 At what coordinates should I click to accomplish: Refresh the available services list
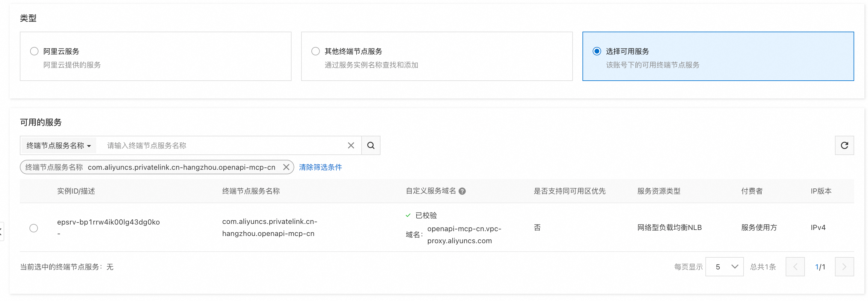click(844, 145)
